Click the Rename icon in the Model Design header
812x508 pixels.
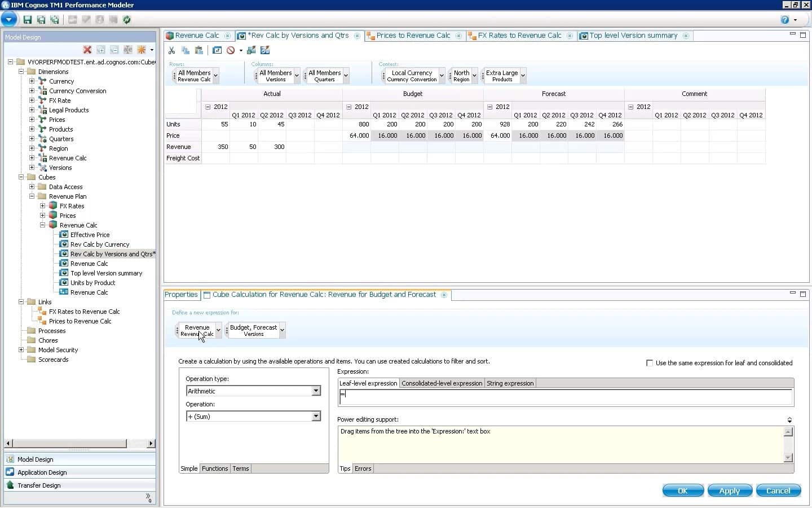point(128,50)
